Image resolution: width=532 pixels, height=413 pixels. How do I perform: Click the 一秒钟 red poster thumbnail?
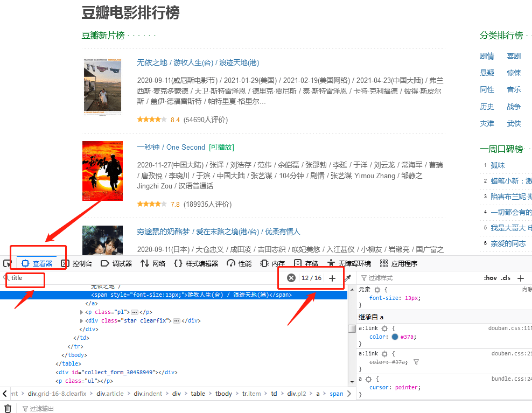click(x=102, y=171)
